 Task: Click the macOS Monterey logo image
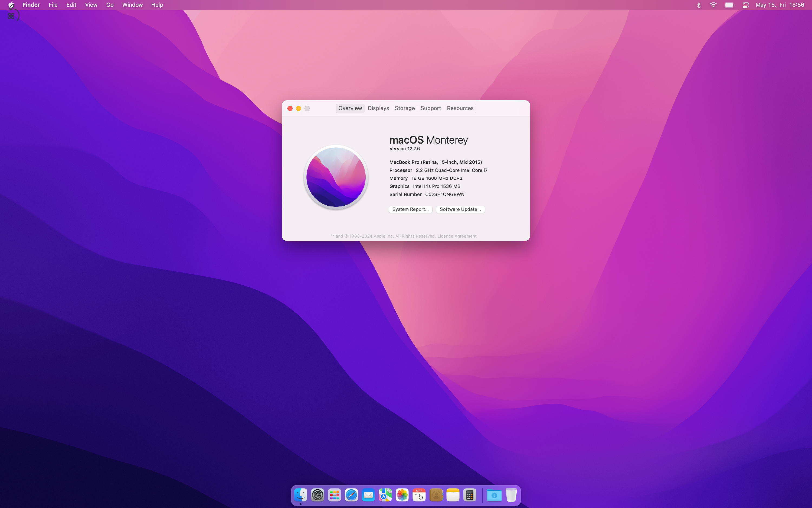click(336, 177)
